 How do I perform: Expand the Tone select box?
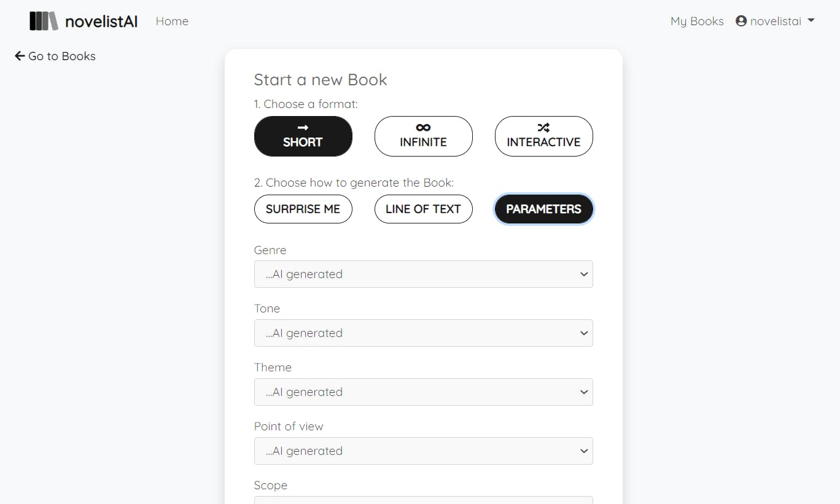click(424, 333)
